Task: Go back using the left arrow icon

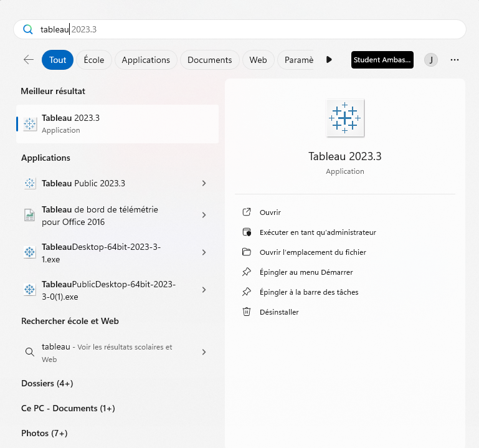Action: (x=29, y=60)
